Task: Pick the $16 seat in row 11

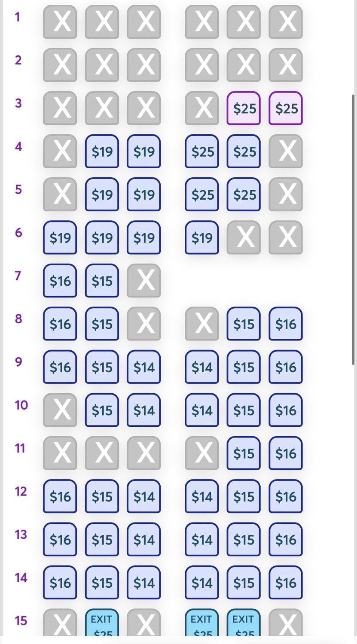Action: tap(286, 453)
